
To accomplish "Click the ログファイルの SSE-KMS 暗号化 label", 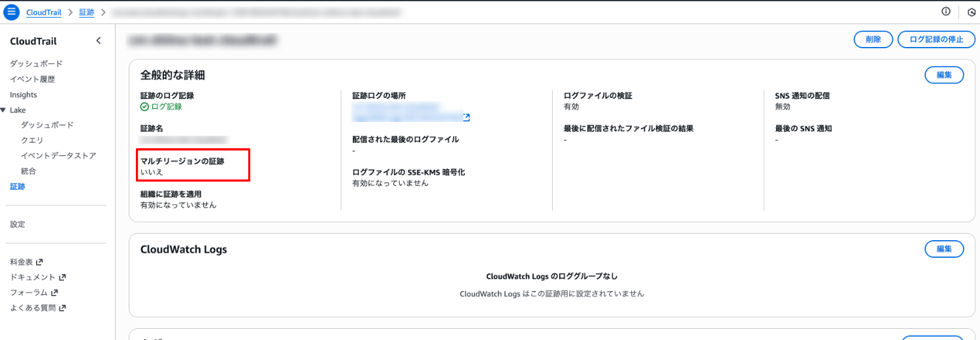I will [408, 172].
